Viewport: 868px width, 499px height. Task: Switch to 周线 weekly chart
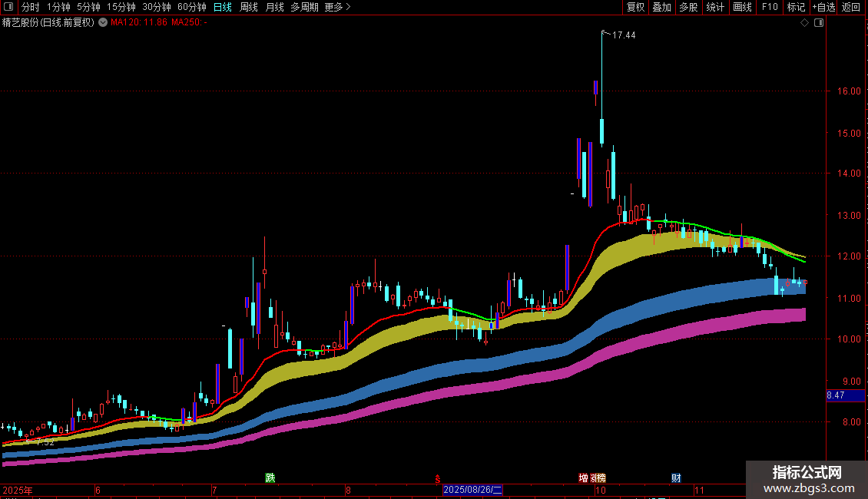point(249,7)
